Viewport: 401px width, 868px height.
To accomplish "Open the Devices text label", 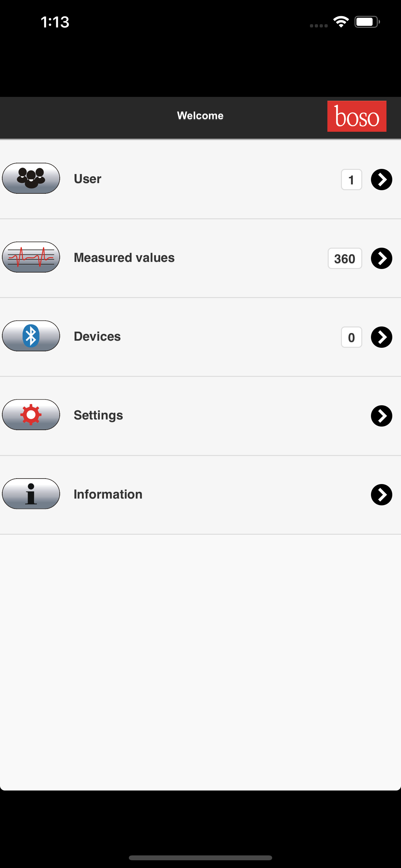I will 97,336.
